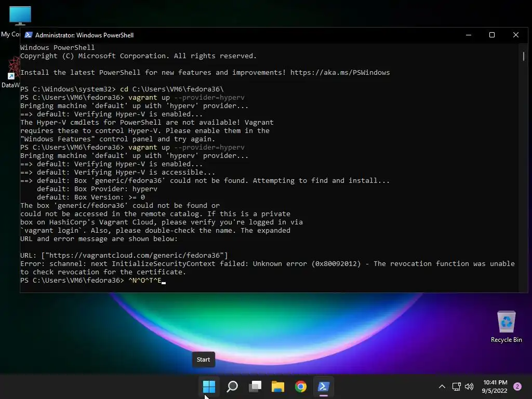Show hidden system tray icons
Viewport: 532px width, 399px height.
click(x=442, y=387)
